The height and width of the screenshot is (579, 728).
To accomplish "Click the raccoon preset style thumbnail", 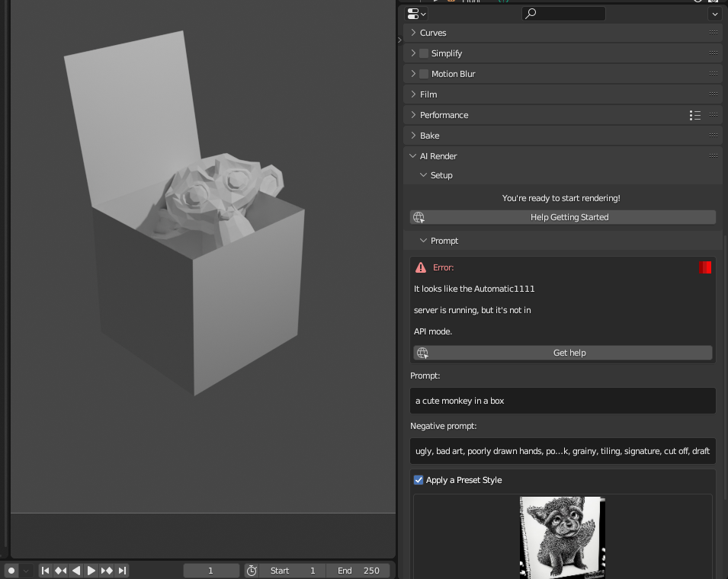I will tap(562, 538).
